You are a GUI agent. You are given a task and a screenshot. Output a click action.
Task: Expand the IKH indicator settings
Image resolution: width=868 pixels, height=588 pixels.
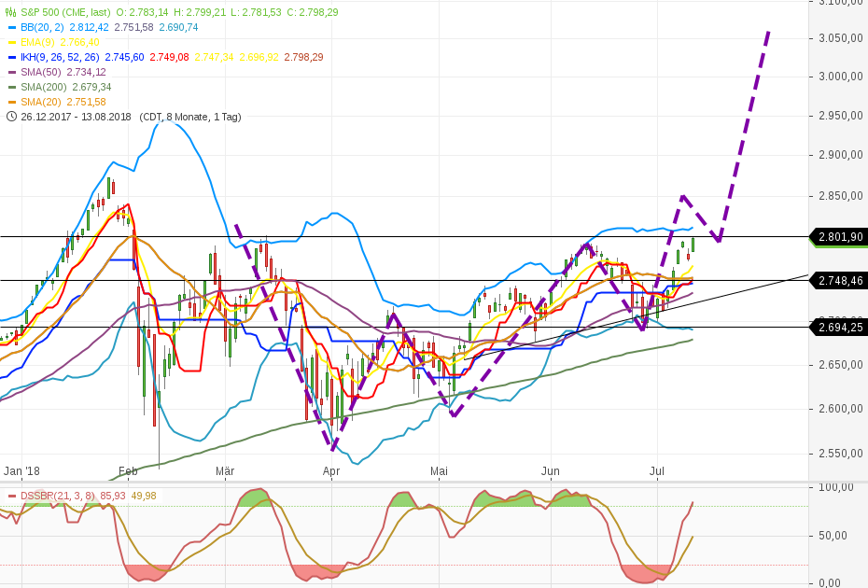click(61, 56)
